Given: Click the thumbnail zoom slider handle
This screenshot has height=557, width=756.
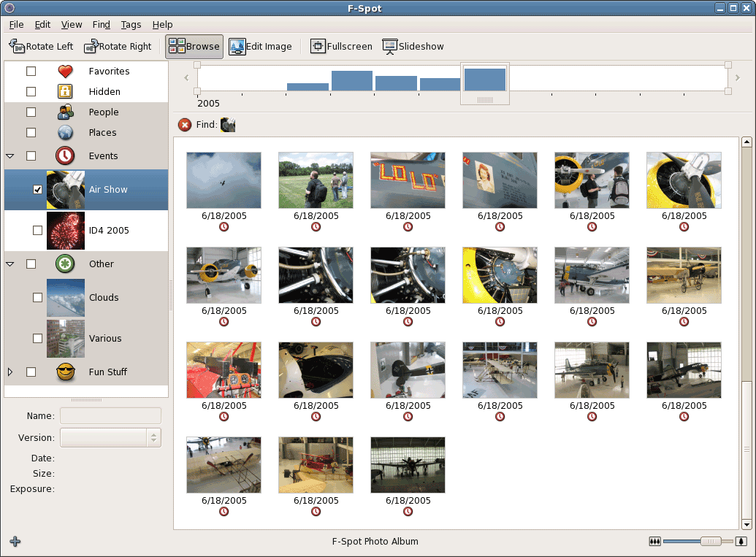Looking at the screenshot, I should (710, 541).
